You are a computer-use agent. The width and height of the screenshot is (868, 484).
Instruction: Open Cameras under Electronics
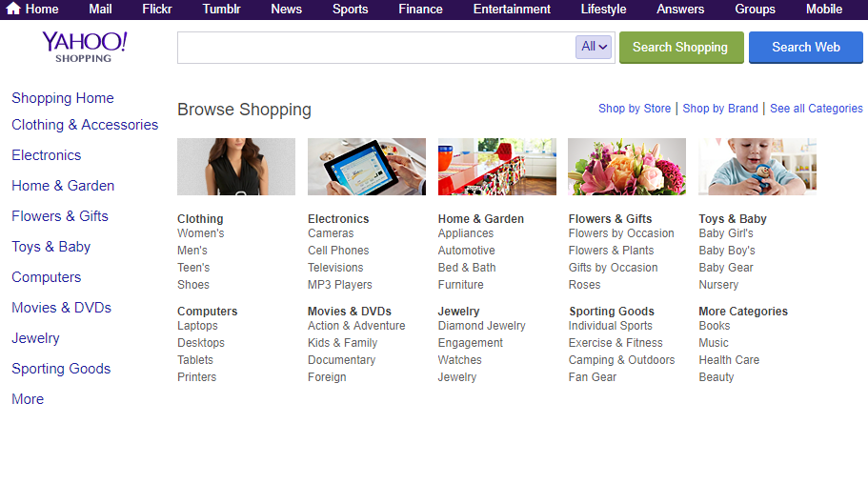click(331, 233)
